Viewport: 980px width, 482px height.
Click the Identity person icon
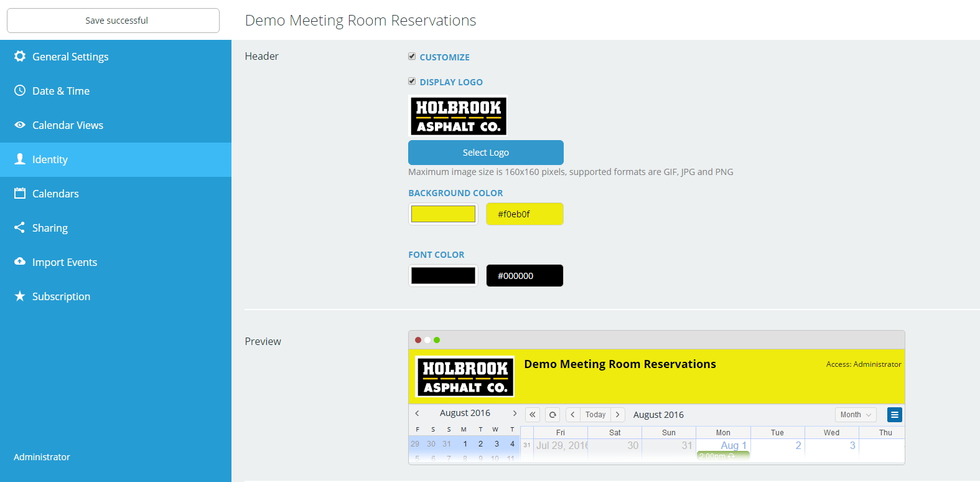pyautogui.click(x=20, y=159)
